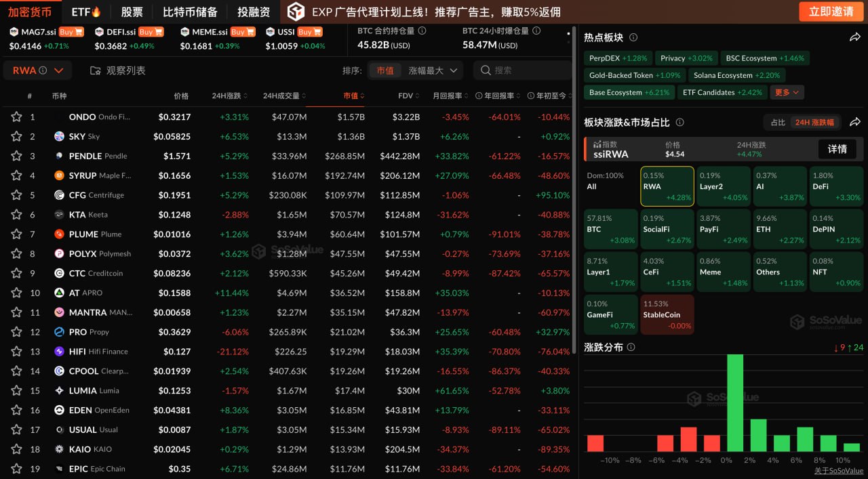Click the 搜索 search field
This screenshot has height=479, width=868.
[523, 70]
